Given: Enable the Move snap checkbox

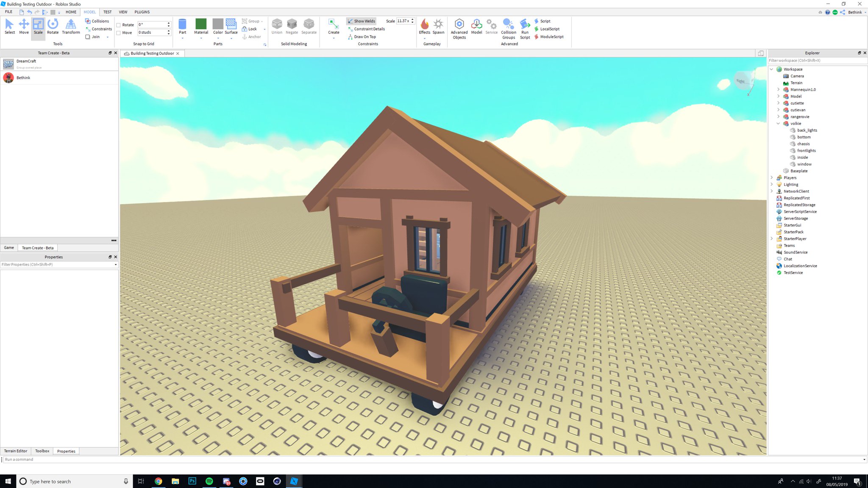Looking at the screenshot, I should coord(119,33).
